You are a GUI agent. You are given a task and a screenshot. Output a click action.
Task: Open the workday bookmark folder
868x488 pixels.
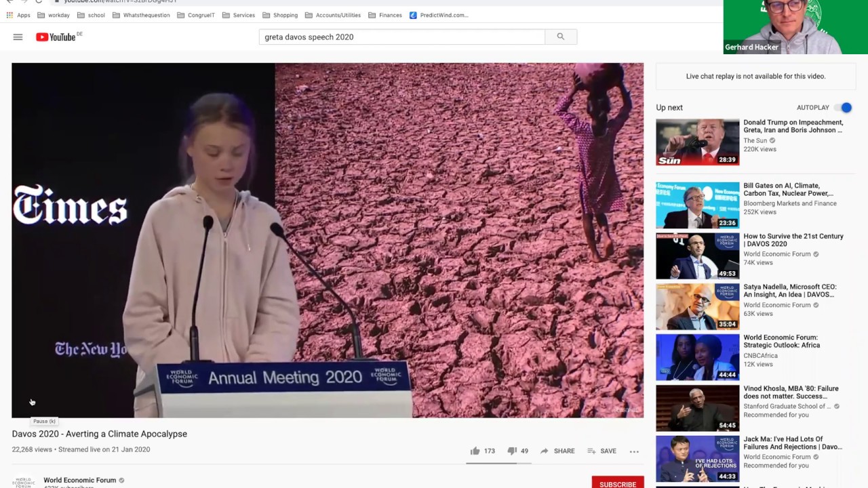pos(54,15)
